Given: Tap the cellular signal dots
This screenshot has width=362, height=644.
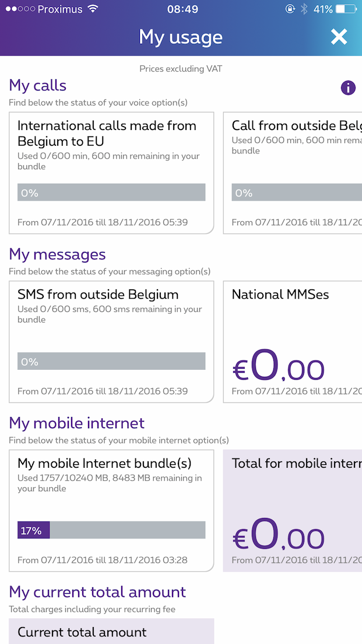Looking at the screenshot, I should tap(19, 9).
